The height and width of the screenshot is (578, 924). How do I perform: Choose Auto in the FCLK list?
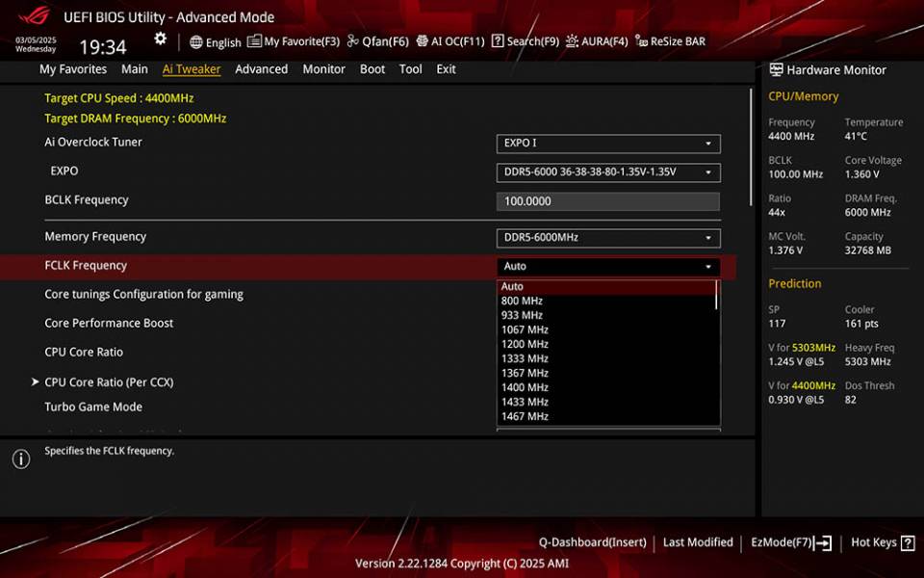pos(605,287)
